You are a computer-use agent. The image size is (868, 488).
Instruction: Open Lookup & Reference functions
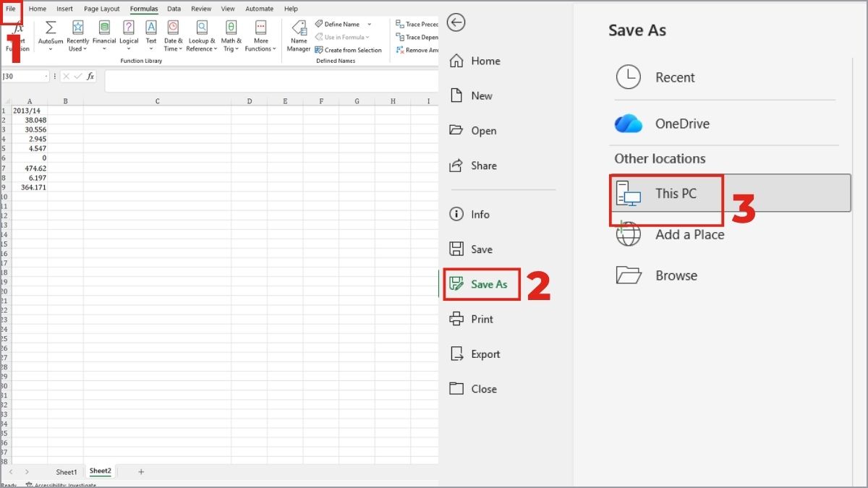[x=202, y=35]
